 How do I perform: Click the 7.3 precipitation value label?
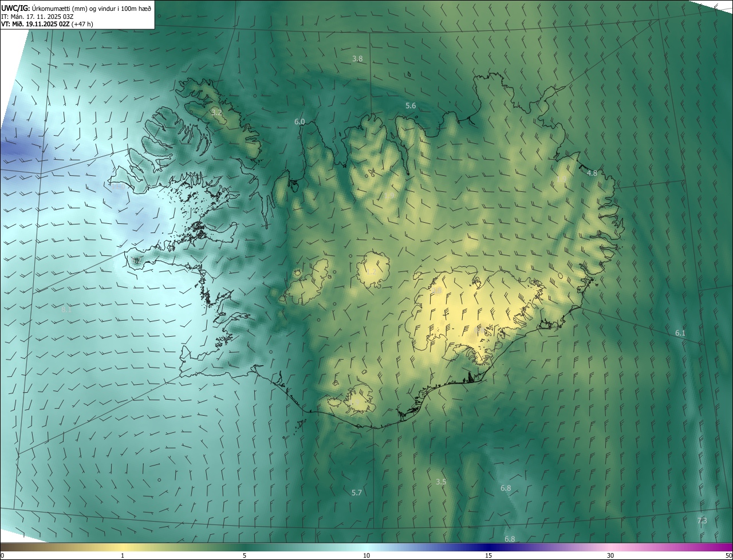click(x=702, y=520)
